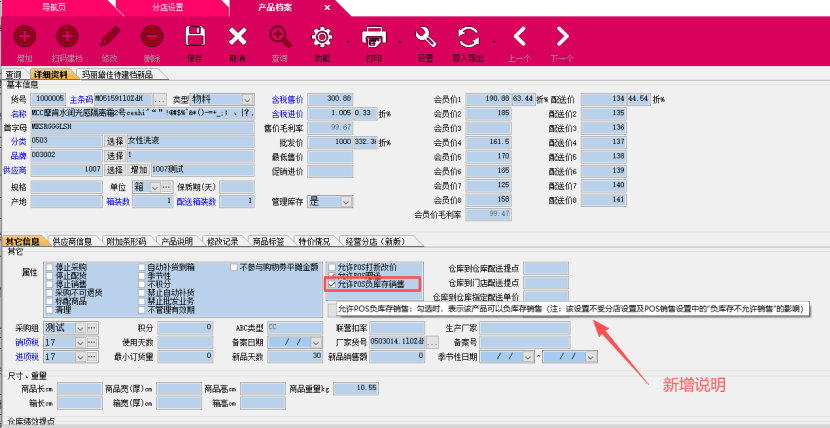Click the 规格 input field
The height and width of the screenshot is (428, 830).
[67, 187]
